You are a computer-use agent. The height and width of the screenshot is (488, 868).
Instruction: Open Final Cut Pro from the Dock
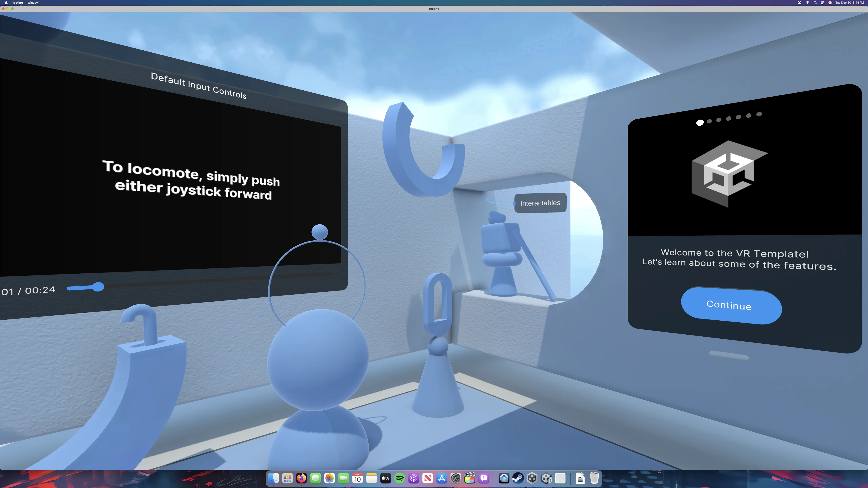(470, 478)
